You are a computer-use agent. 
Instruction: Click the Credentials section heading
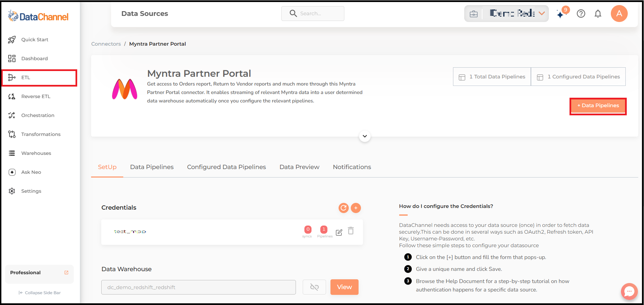[x=119, y=208]
